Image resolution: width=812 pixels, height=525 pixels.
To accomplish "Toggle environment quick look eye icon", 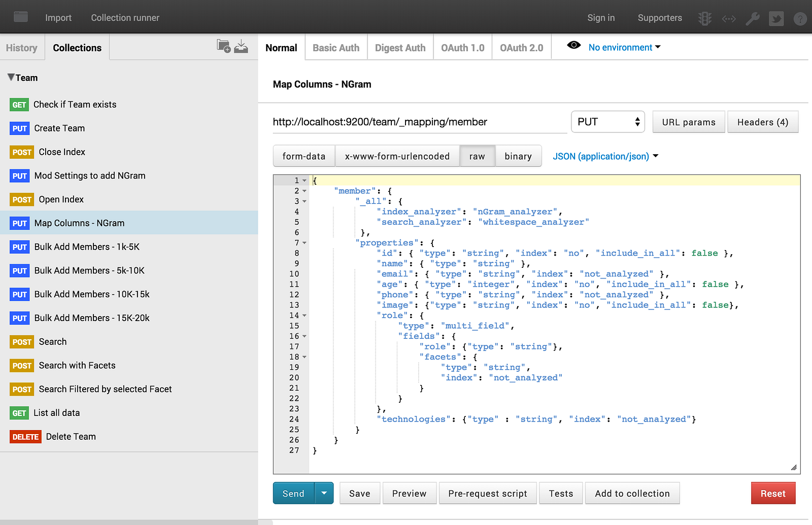I will tap(573, 45).
